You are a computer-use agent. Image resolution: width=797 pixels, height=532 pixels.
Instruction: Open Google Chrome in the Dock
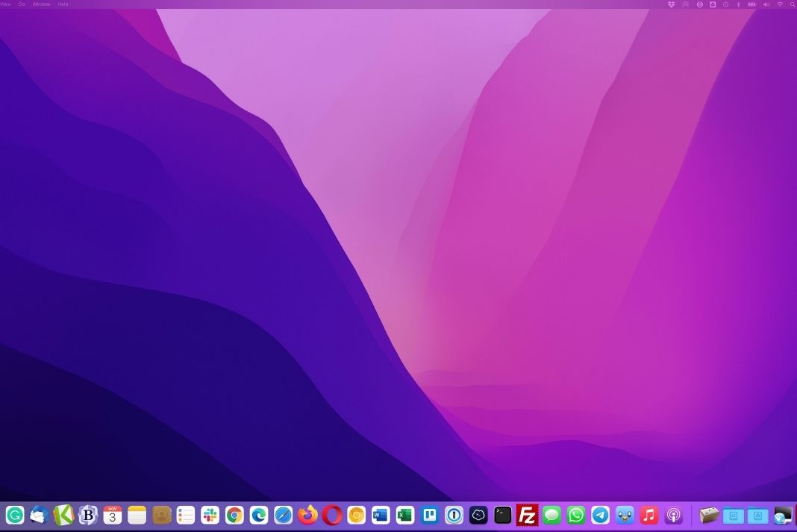coord(235,515)
